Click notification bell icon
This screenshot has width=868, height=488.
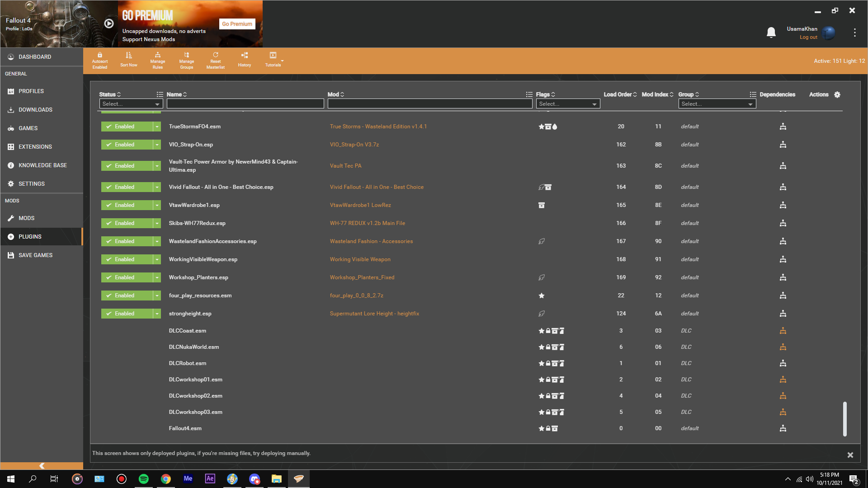[771, 32]
